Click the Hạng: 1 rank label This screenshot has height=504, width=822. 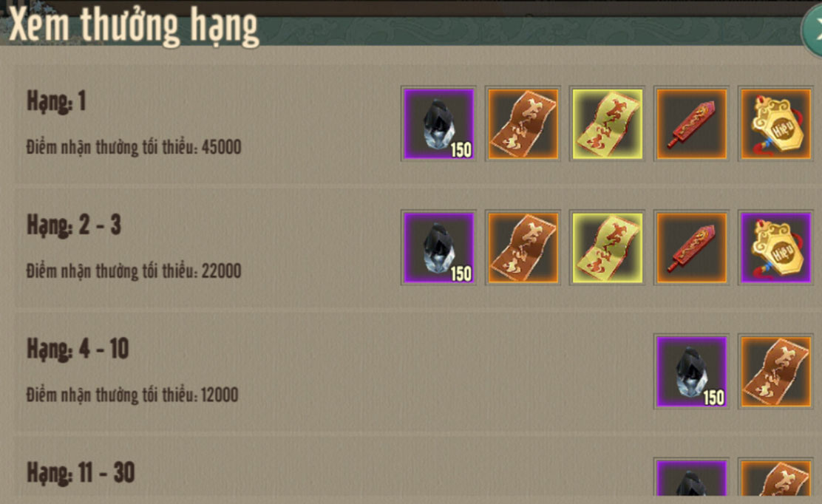coord(56,101)
